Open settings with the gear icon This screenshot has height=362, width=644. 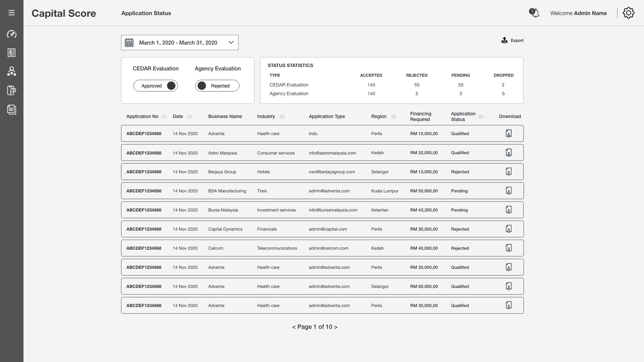[629, 13]
